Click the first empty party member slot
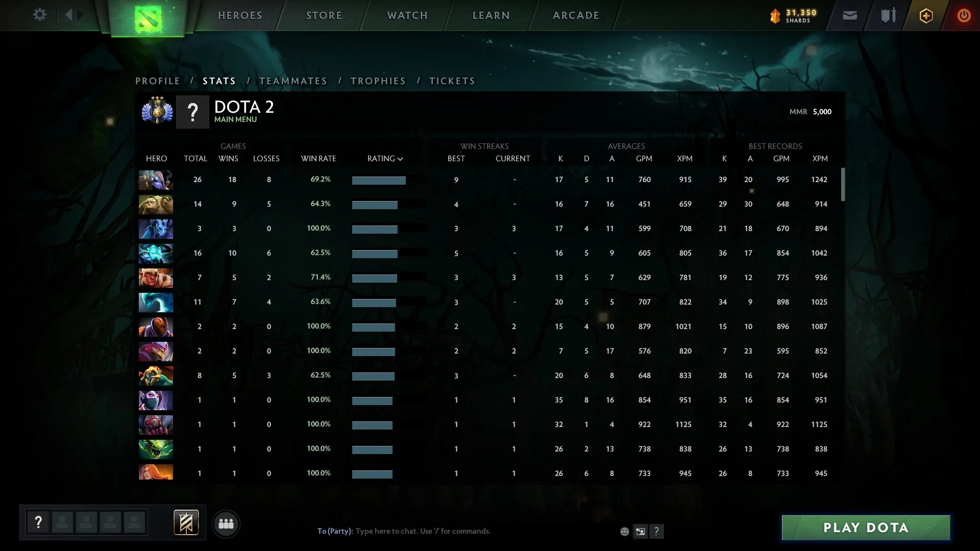The image size is (980, 551). [x=62, y=522]
